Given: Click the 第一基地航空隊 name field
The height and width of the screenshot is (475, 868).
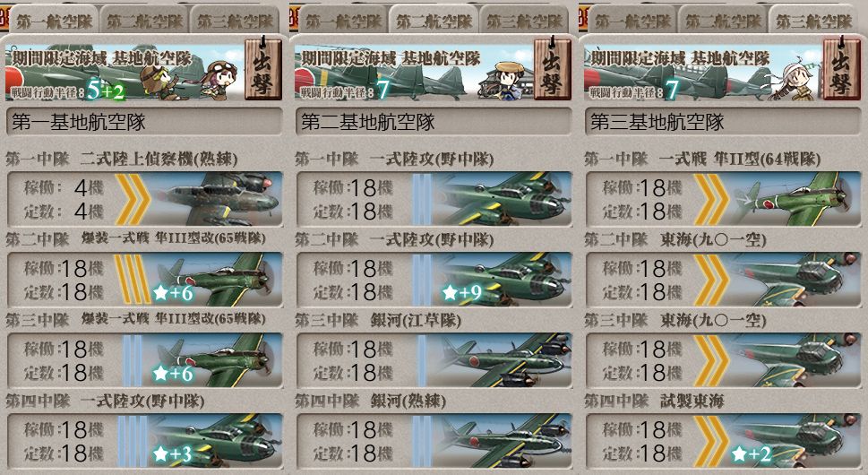Looking at the screenshot, I should click(x=144, y=122).
